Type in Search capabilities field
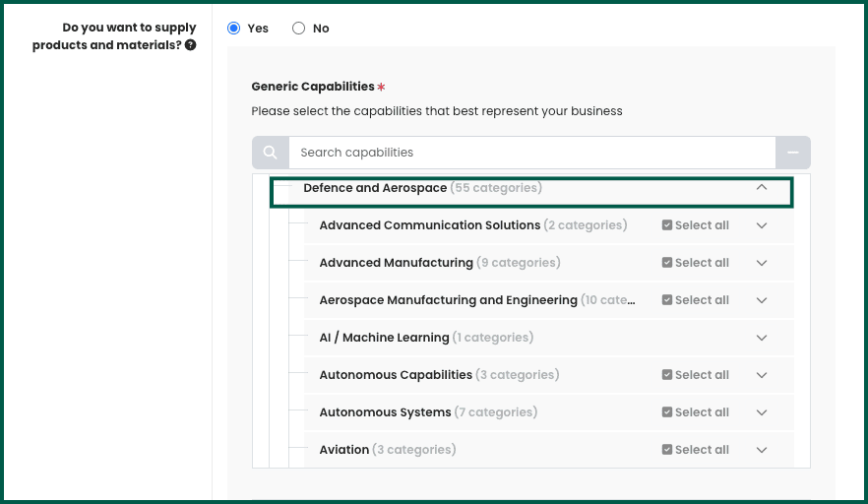Image resolution: width=868 pixels, height=504 pixels. tap(531, 153)
